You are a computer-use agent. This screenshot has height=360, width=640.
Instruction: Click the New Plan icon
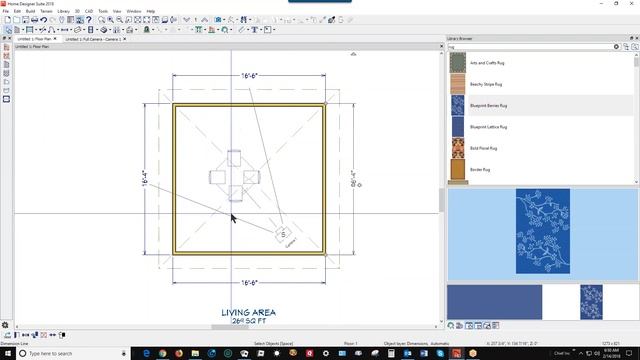click(x=7, y=20)
